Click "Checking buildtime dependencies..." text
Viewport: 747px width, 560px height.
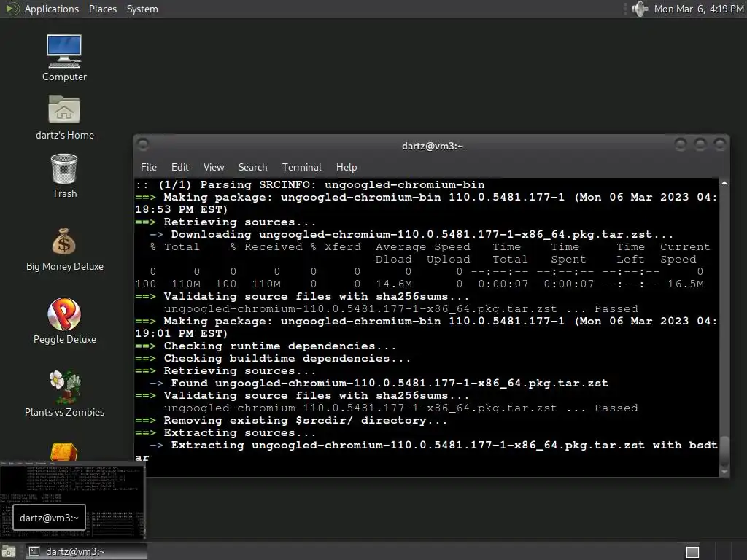[x=287, y=358]
